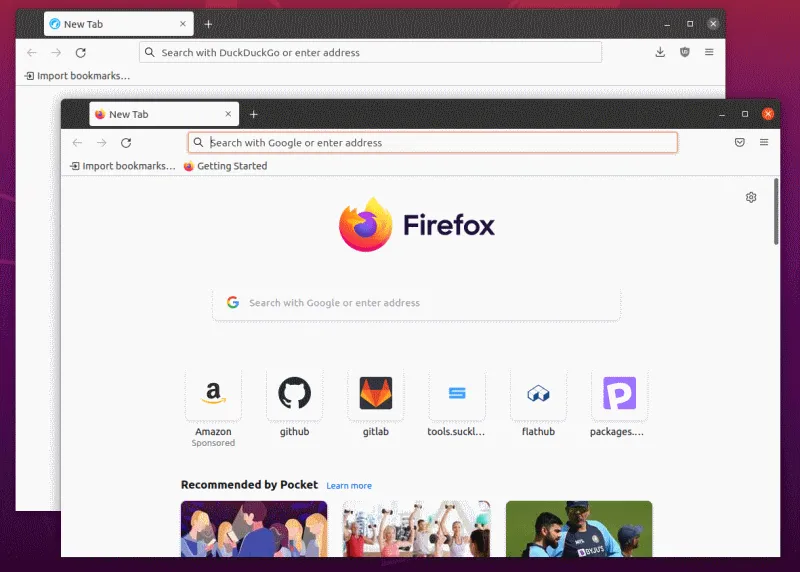
Task: Click Google G icon in page search box
Action: pyautogui.click(x=233, y=303)
